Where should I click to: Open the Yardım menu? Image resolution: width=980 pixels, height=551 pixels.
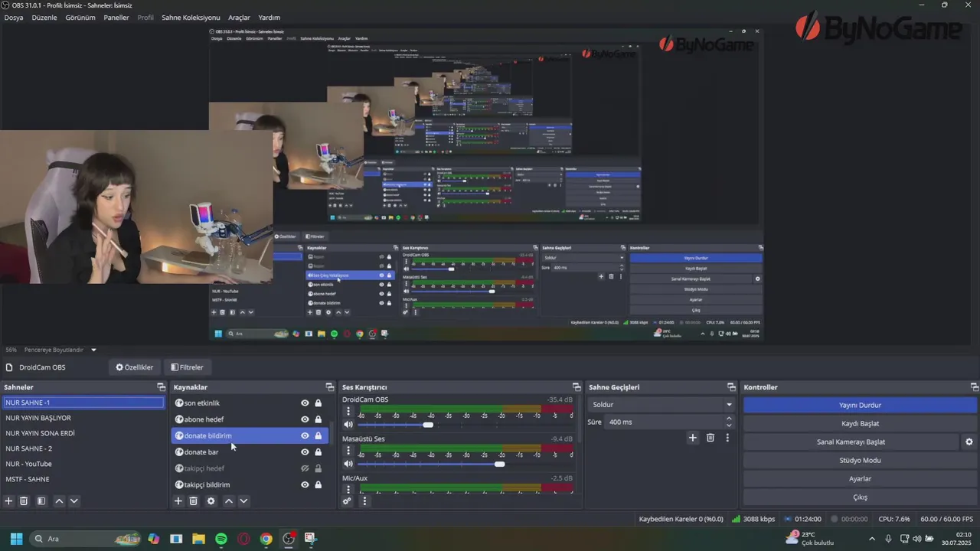pyautogui.click(x=269, y=18)
